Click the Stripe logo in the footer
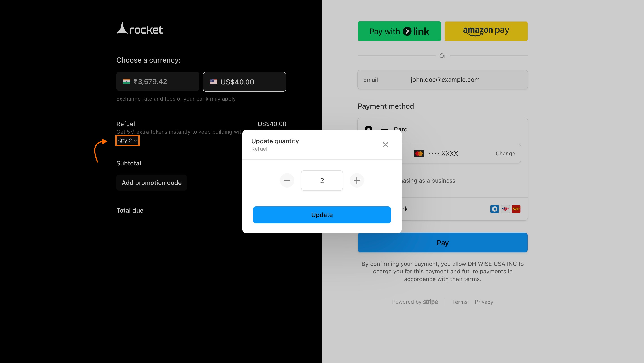The image size is (644, 363). click(x=430, y=302)
